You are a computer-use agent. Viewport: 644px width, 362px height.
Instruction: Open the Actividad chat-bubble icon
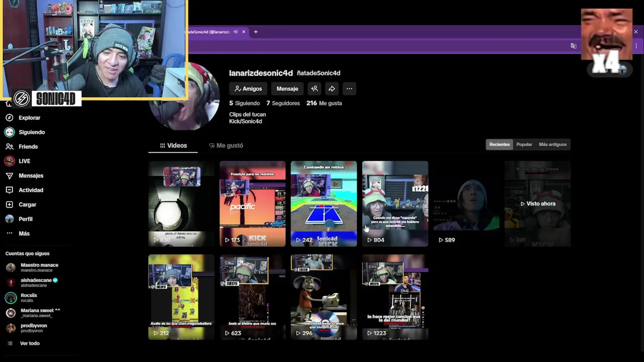[x=9, y=190]
